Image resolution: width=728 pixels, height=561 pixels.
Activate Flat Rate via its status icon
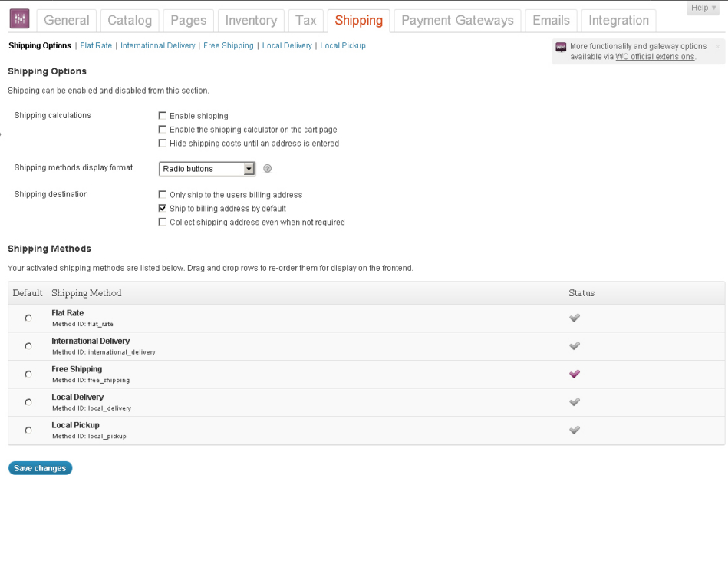(575, 317)
